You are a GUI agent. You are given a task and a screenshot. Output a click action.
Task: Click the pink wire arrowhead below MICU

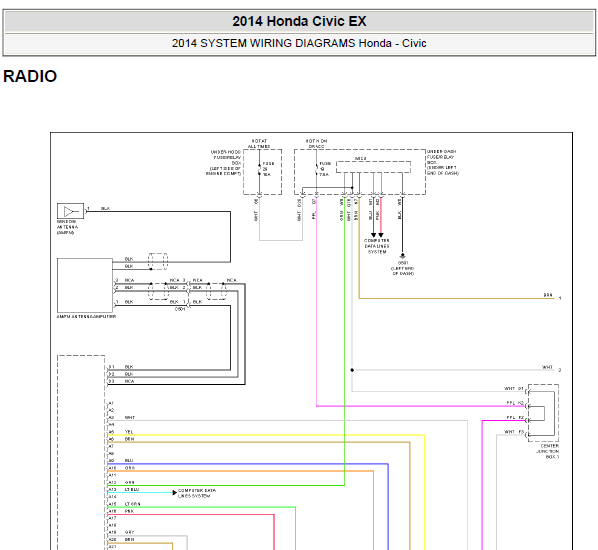(381, 235)
